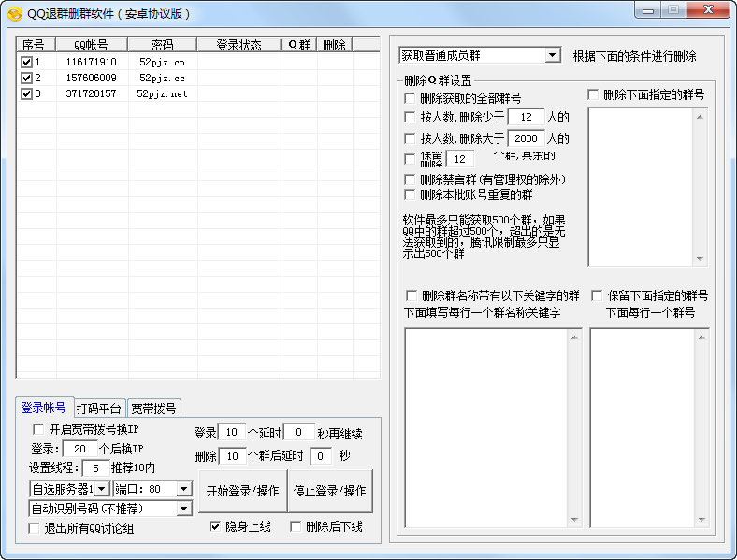Image resolution: width=737 pixels, height=560 pixels.
Task: Enable 删除后下线 checkbox
Action: [x=296, y=526]
